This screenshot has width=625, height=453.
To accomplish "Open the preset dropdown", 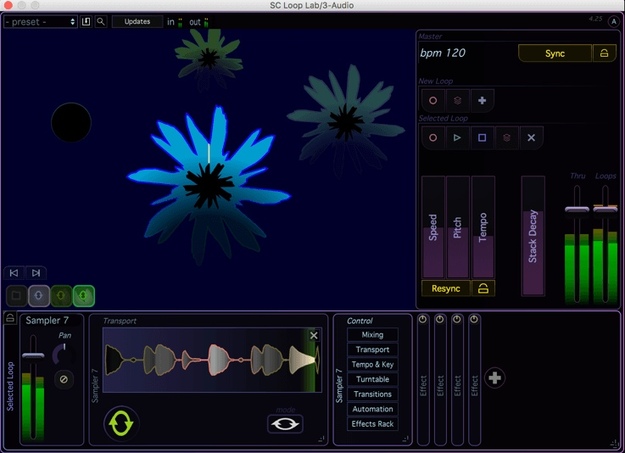I will point(40,21).
